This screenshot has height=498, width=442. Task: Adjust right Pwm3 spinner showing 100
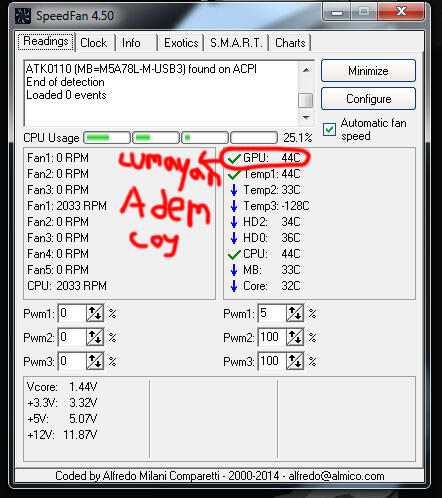click(295, 361)
